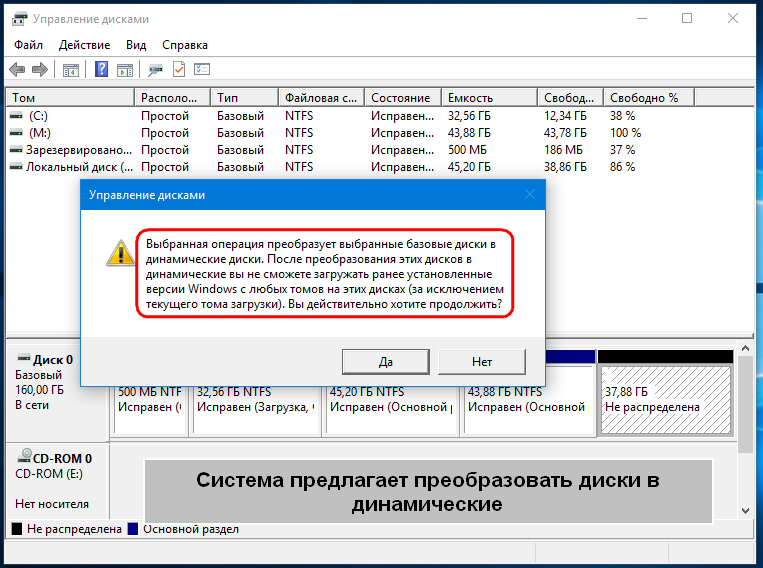Select the 37,88 ГБ unallocated partition
The image size is (763, 568).
(666, 400)
